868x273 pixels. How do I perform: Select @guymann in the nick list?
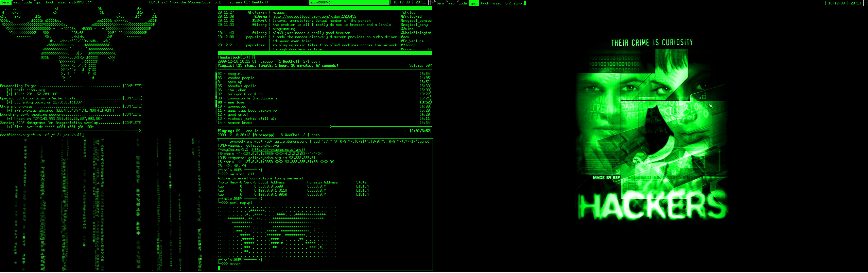pyautogui.click(x=410, y=49)
